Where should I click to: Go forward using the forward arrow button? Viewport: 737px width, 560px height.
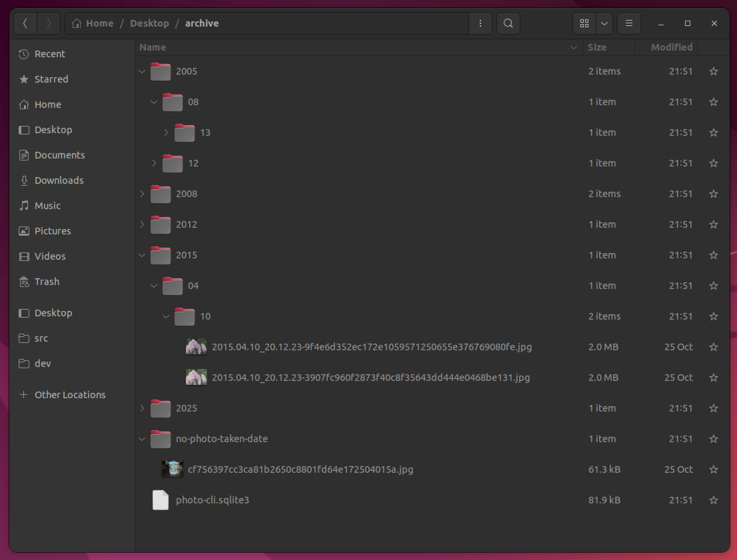coord(49,23)
